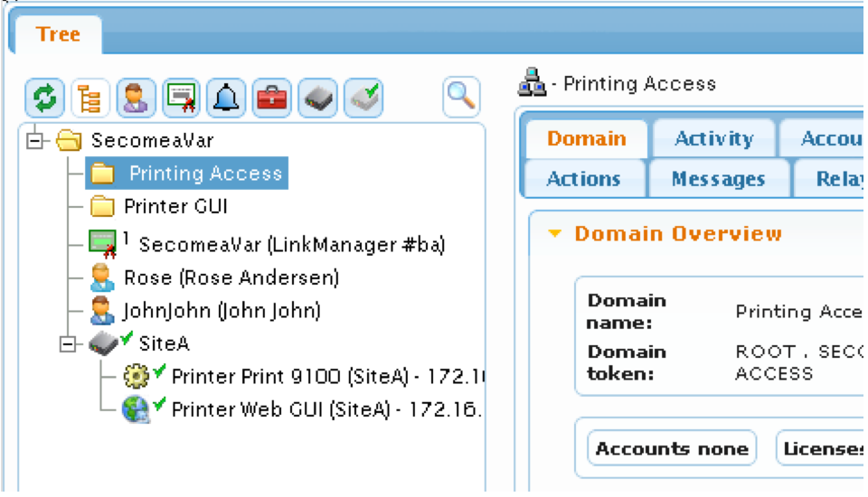
Task: Open the Actions tab
Action: coord(584,179)
